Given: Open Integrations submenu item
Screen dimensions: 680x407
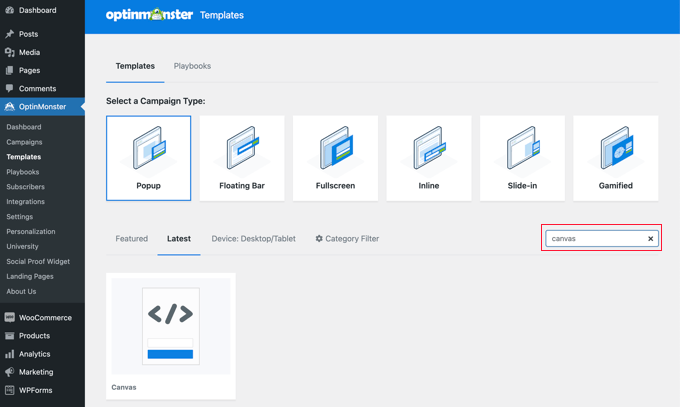Looking at the screenshot, I should click(26, 201).
